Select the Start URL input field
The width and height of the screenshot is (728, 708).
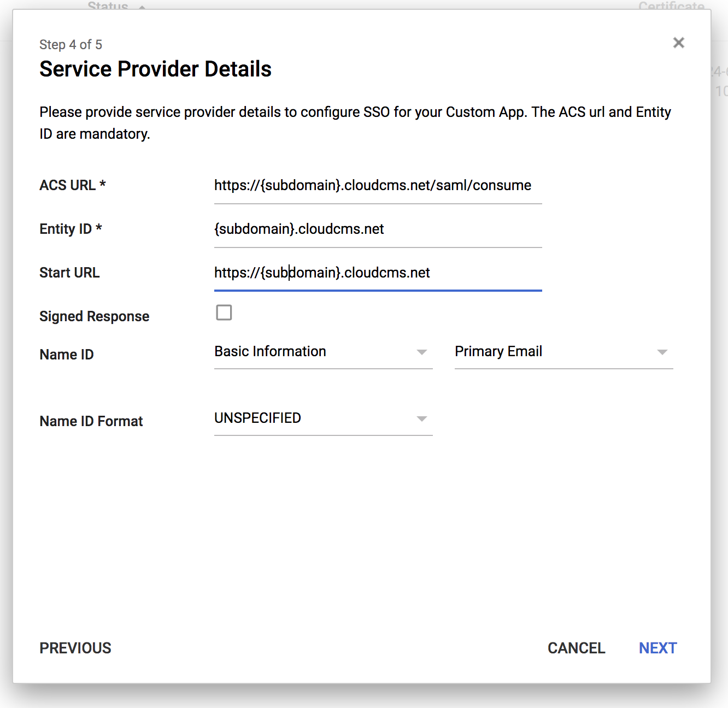click(377, 273)
